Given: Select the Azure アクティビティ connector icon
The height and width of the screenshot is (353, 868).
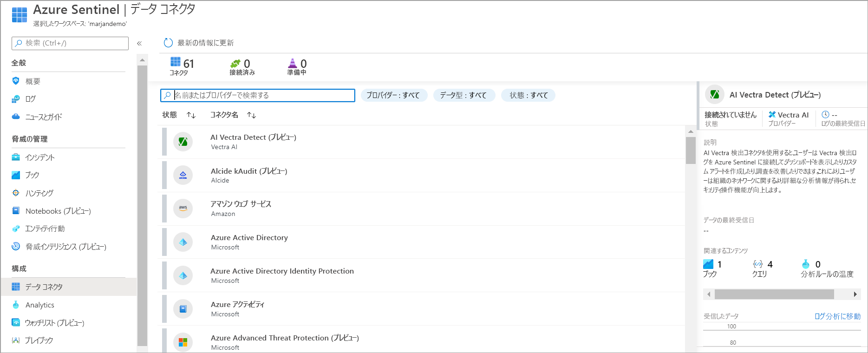Looking at the screenshot, I should (x=183, y=309).
